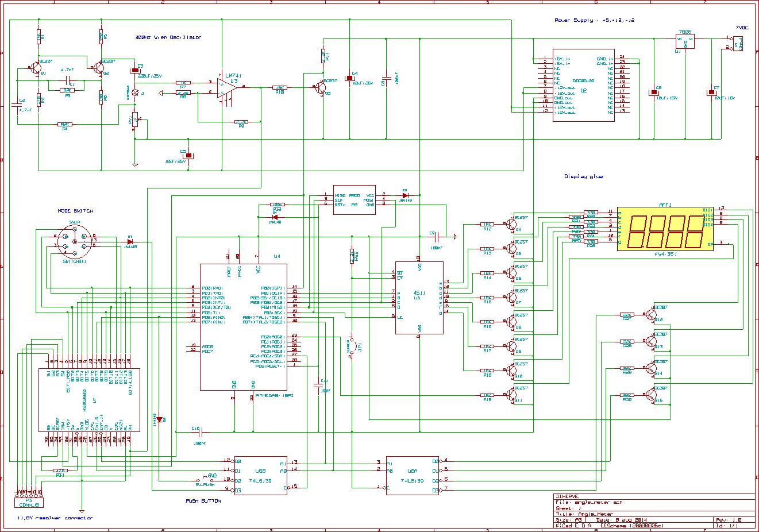Click the 'KiCad E.D.A.' text in the title block
This screenshot has height=532, width=759.
[x=573, y=525]
